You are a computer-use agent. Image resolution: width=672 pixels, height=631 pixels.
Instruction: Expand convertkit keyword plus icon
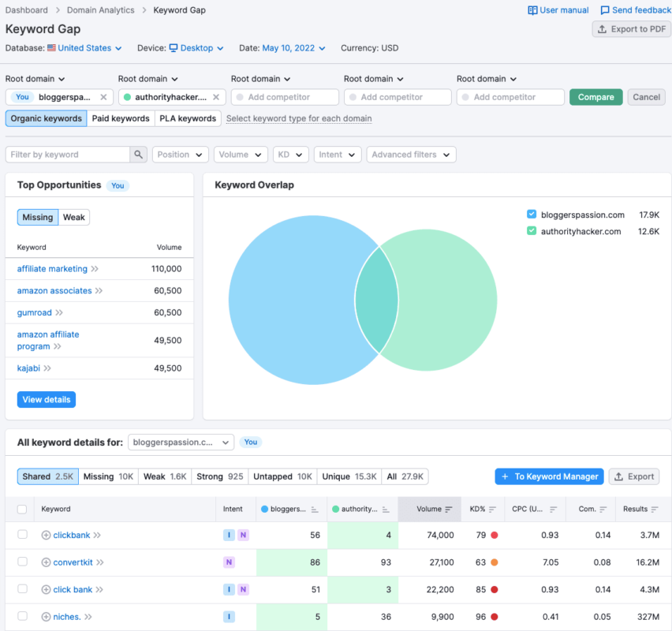[46, 562]
